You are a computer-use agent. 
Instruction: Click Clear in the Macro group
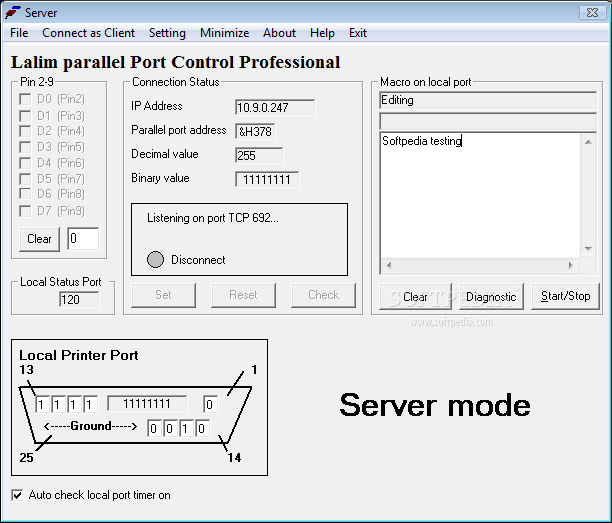[x=415, y=297]
